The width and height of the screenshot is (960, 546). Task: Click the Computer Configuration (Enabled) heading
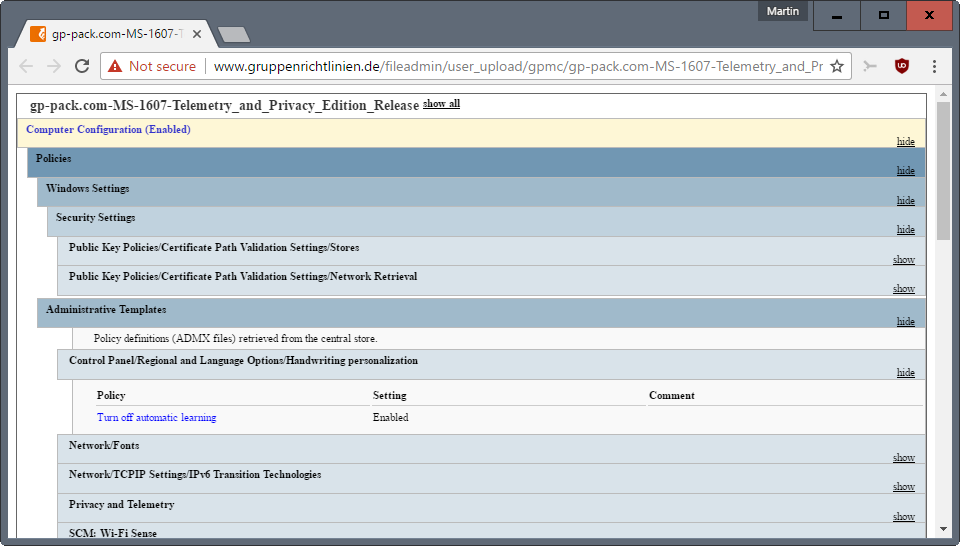pyautogui.click(x=108, y=129)
